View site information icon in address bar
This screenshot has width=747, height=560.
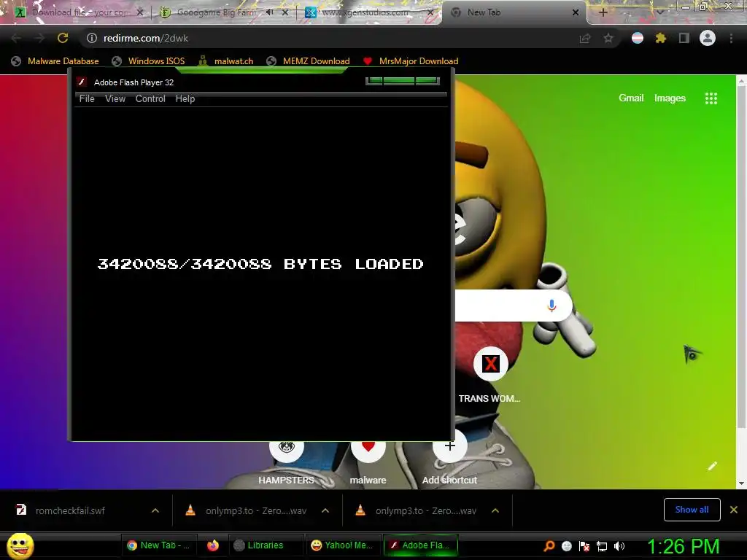pyautogui.click(x=91, y=38)
